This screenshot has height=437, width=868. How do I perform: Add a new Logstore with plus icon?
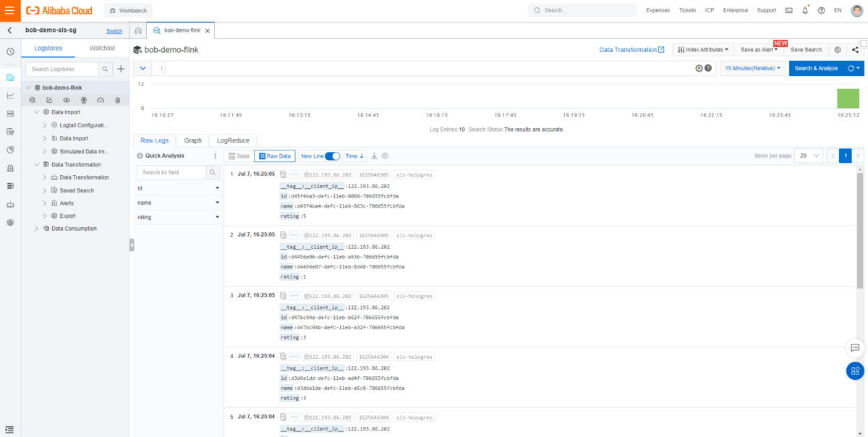click(x=121, y=69)
